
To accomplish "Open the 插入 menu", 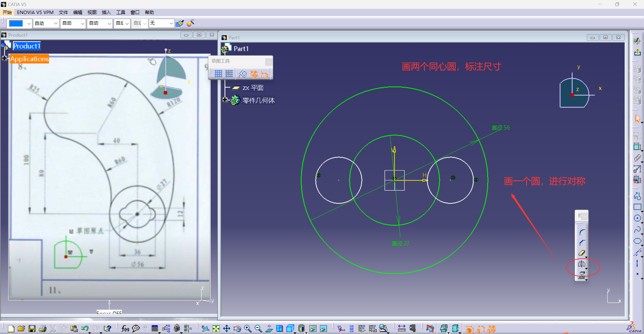I will click(106, 12).
